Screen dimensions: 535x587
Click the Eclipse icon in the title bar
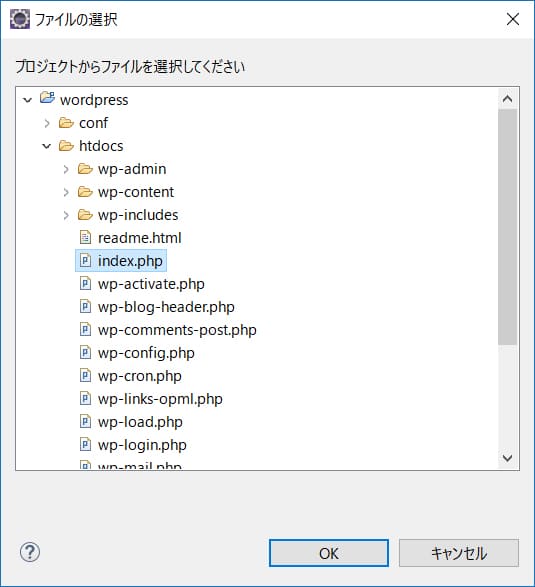20,19
